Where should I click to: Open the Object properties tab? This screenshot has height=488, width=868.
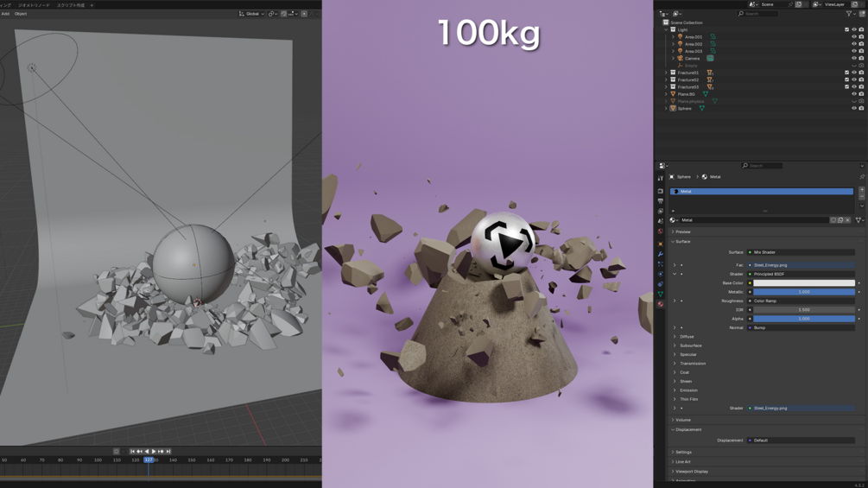[x=661, y=244]
